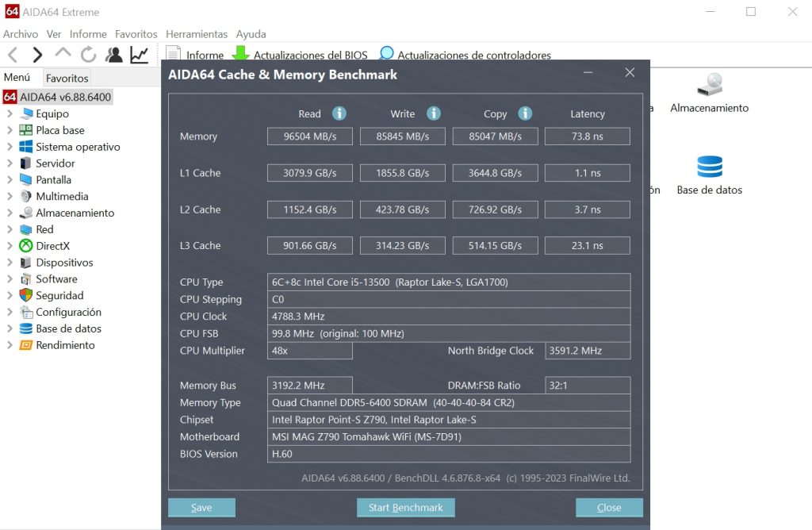Open the Ayuda menu
This screenshot has height=530, width=812.
251,34
